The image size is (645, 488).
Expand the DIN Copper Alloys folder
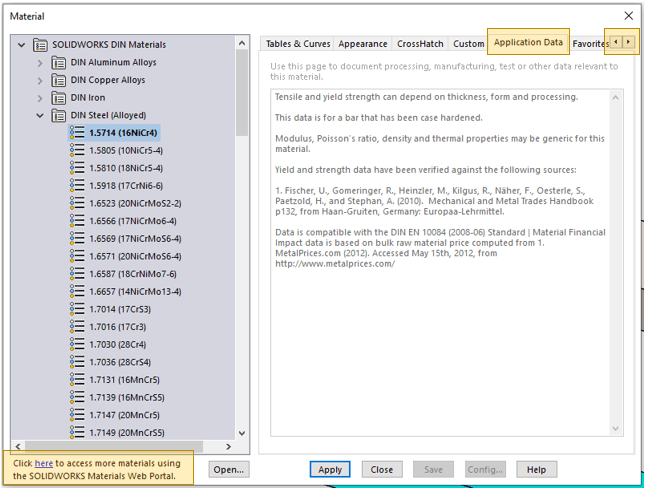(40, 81)
